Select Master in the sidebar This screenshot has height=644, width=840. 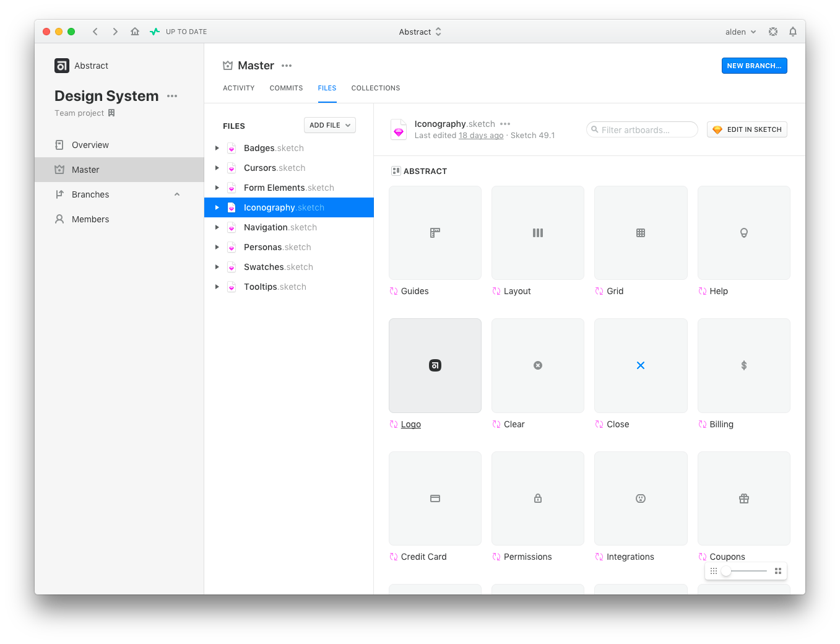coord(119,170)
